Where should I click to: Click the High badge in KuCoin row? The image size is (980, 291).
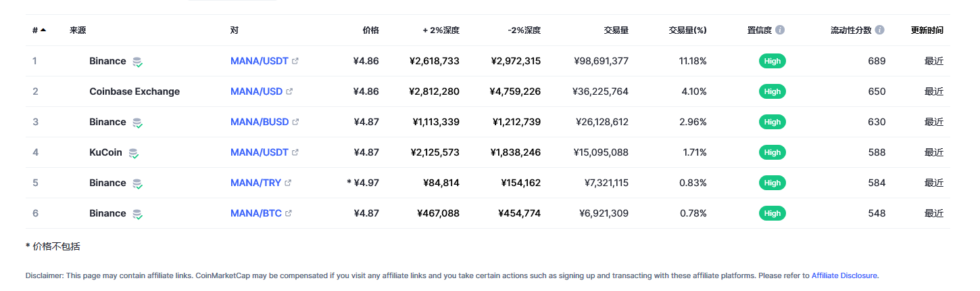(772, 152)
